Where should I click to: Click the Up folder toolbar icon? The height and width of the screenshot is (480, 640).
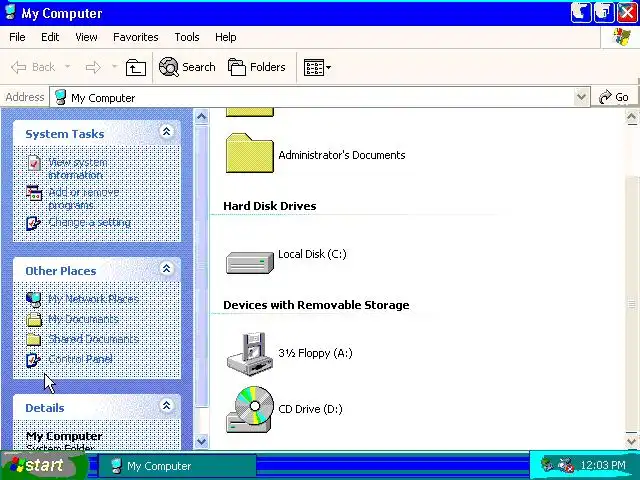pos(136,67)
